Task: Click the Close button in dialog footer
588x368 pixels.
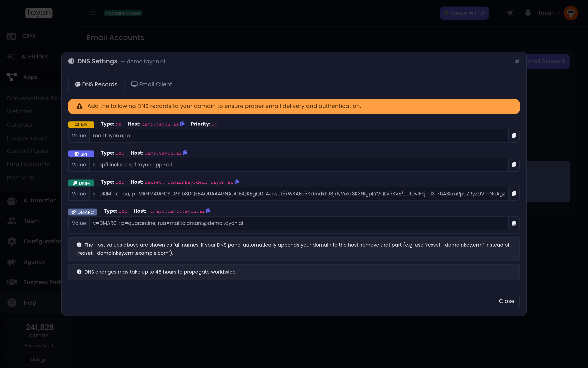Action: coord(507,301)
